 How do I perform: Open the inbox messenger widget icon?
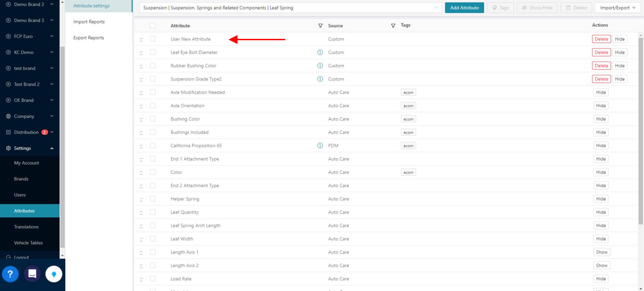point(32,274)
